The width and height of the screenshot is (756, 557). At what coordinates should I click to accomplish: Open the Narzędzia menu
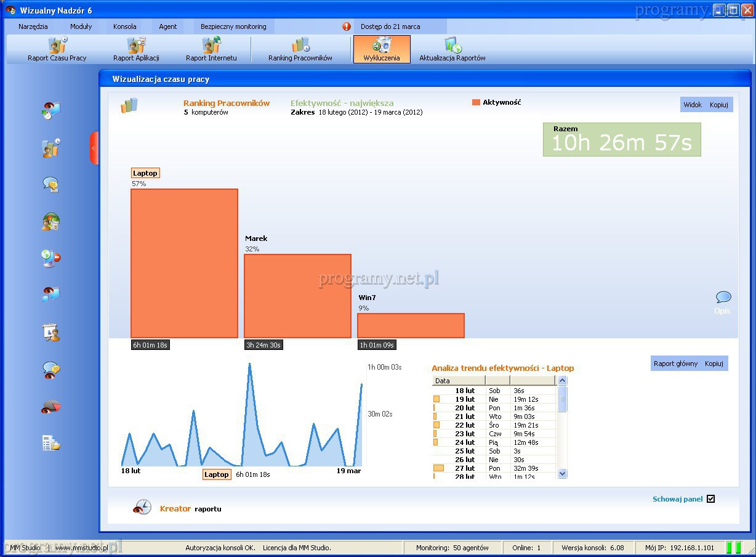tap(33, 26)
